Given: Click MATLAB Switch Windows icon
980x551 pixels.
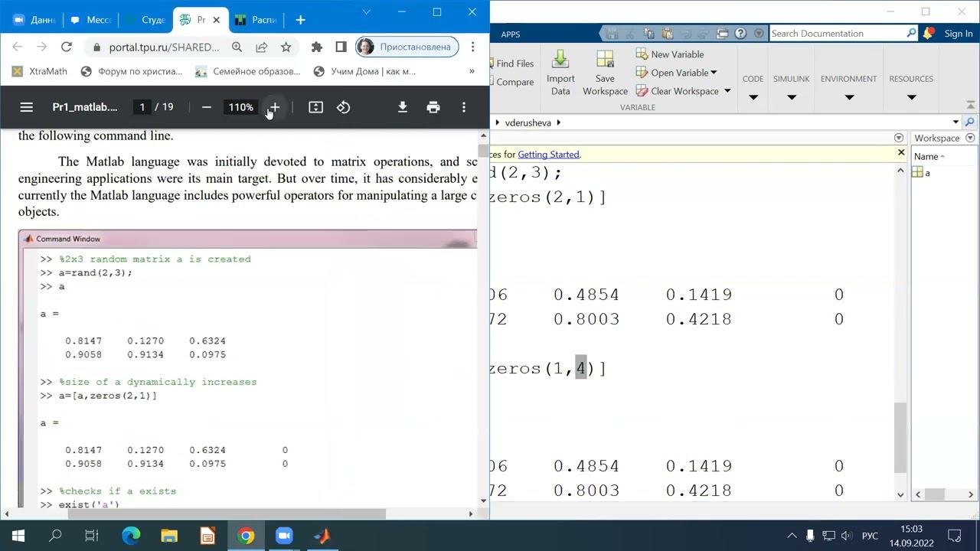Looking at the screenshot, I should tap(723, 34).
